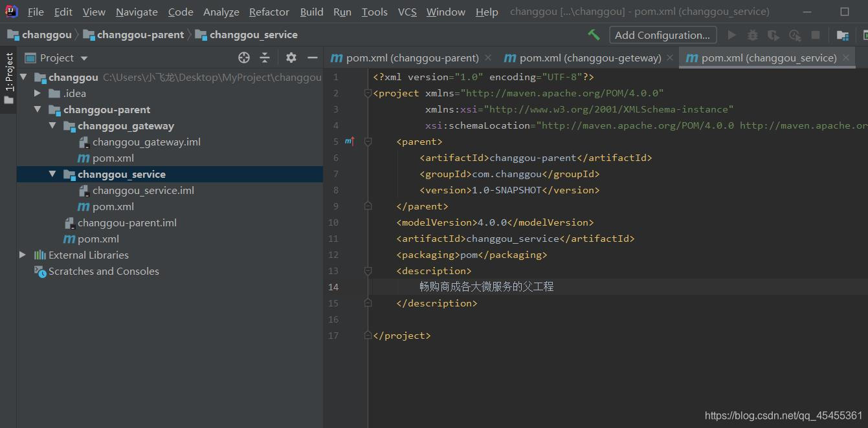Collapse the changgou_service module
Screen dimensions: 868x428
pyautogui.click(x=52, y=174)
